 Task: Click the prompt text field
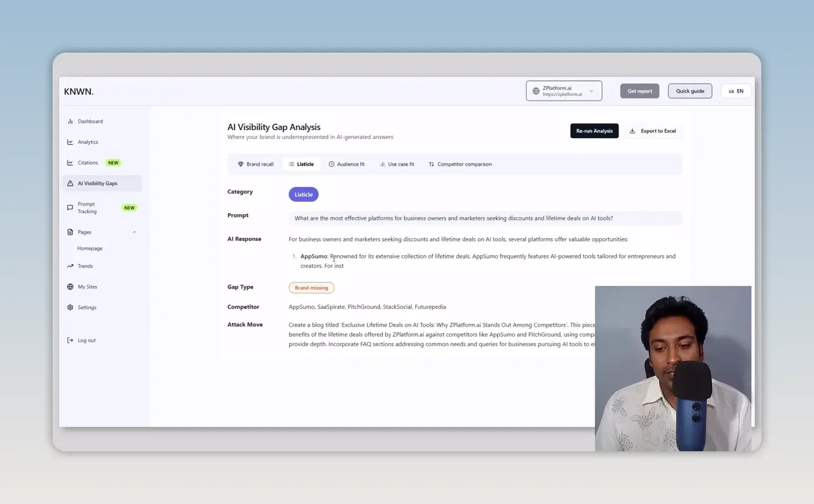(x=485, y=218)
